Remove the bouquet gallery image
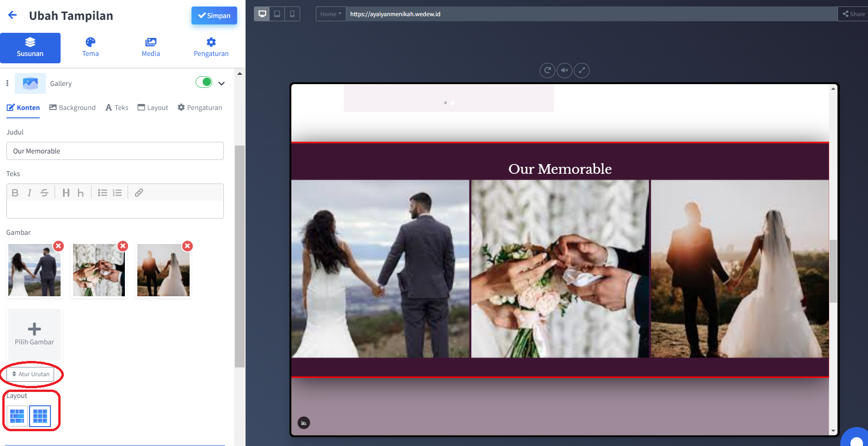 pos(123,246)
